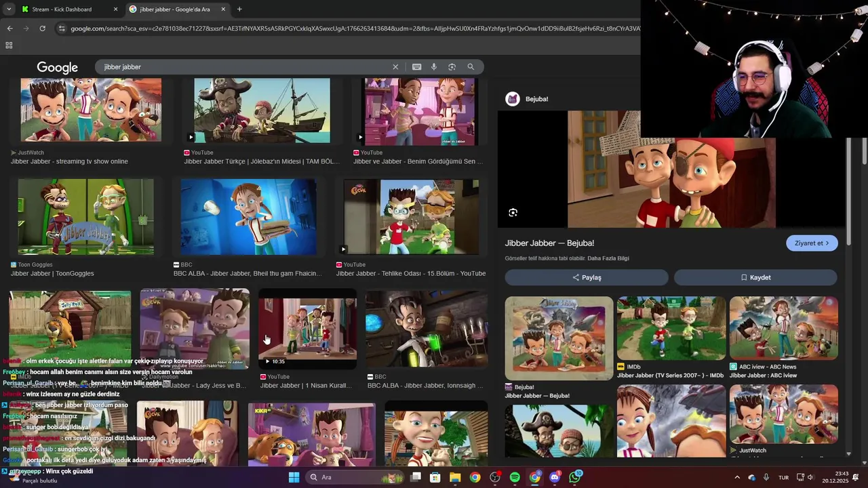The image size is (868, 488).
Task: Open related ABC iview thumbnail
Action: tap(784, 328)
